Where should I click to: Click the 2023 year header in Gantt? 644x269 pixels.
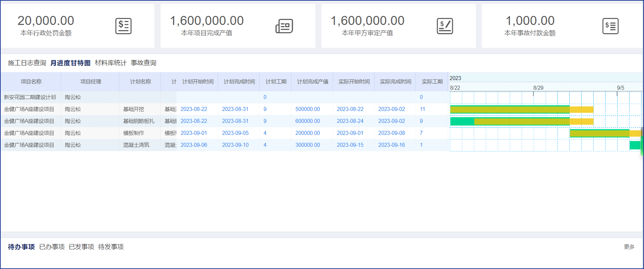455,78
